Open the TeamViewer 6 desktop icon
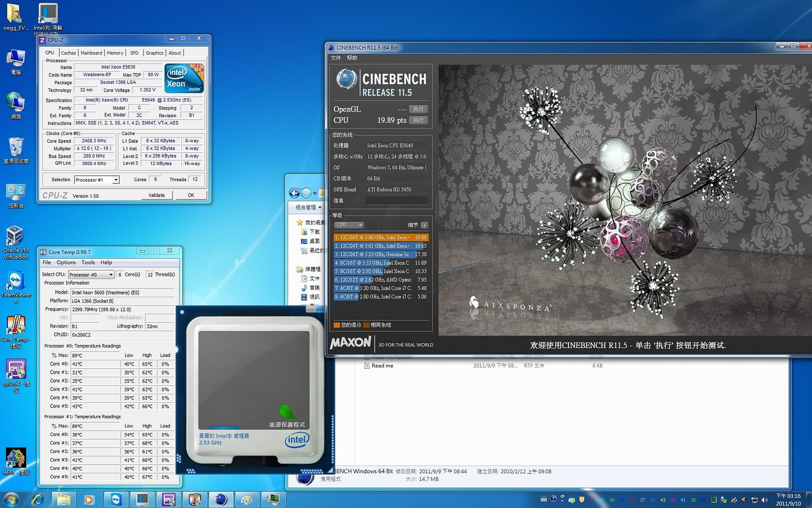The image size is (812, 508). click(16, 287)
